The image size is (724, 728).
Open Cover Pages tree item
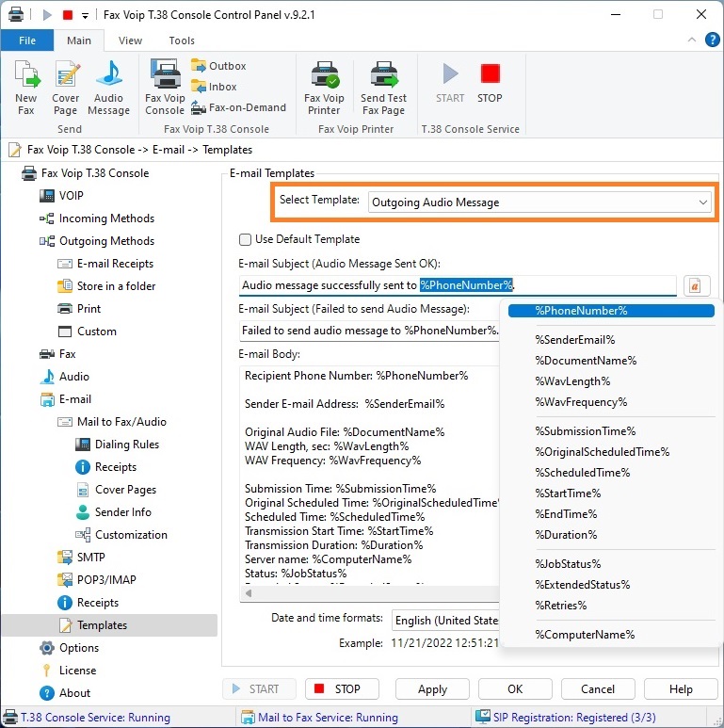(x=116, y=490)
